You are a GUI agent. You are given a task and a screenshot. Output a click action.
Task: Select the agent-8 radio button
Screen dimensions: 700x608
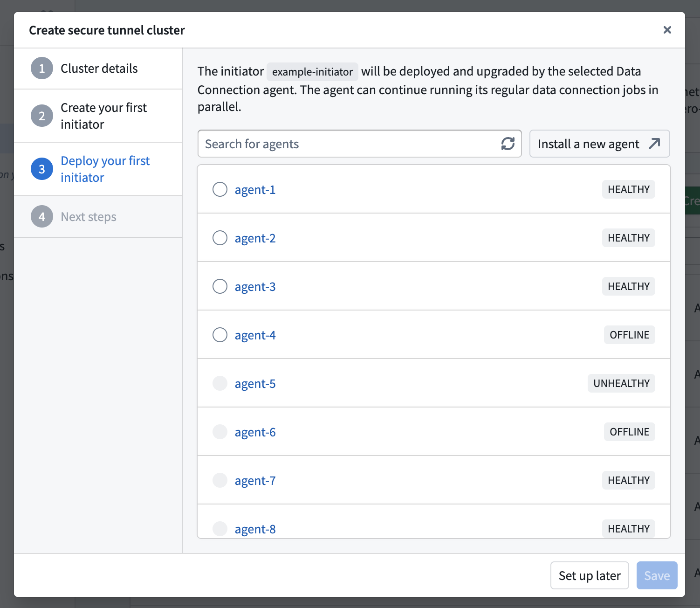point(220,529)
